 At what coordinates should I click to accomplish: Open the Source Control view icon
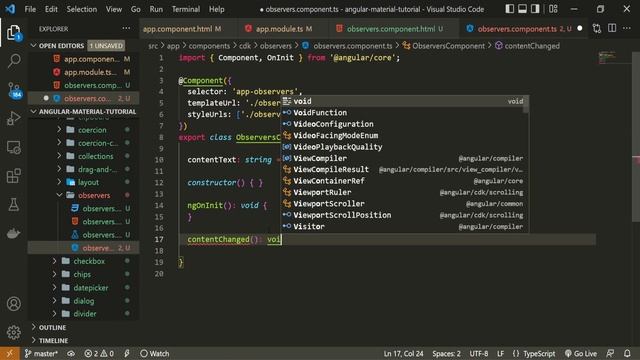pyautogui.click(x=14, y=90)
